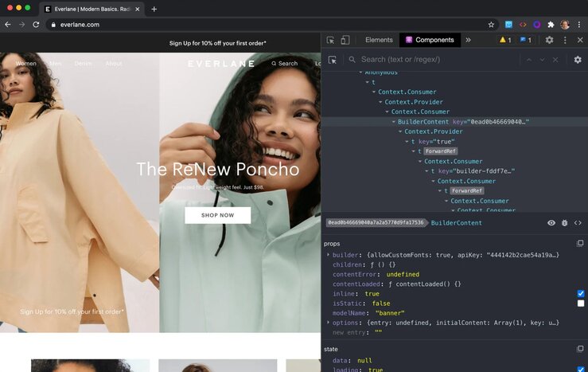Collapse the t key="builder-fddf7e" node

[x=426, y=171]
